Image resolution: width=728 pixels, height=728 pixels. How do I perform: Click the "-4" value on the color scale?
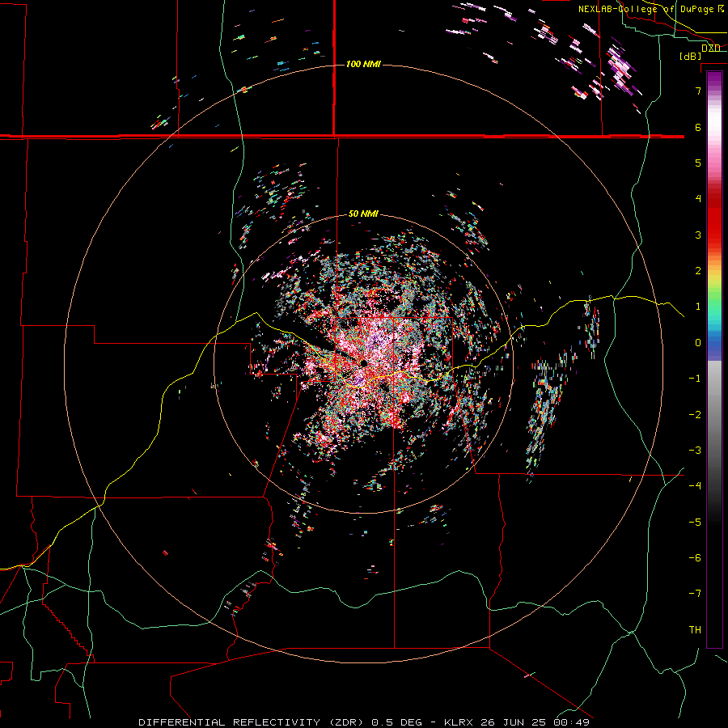695,486
